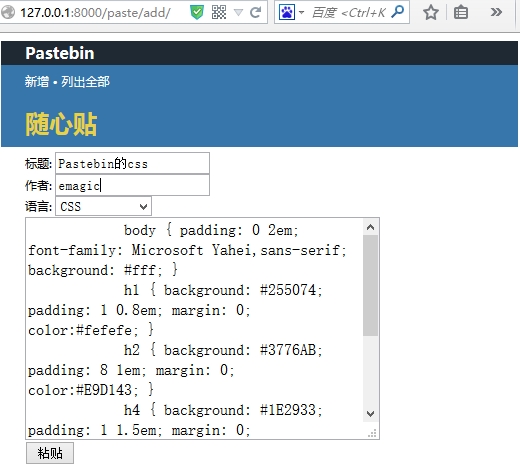The width and height of the screenshot is (520, 469).
Task: Click the text 'color:#E9D143; }'
Action: pos(91,390)
